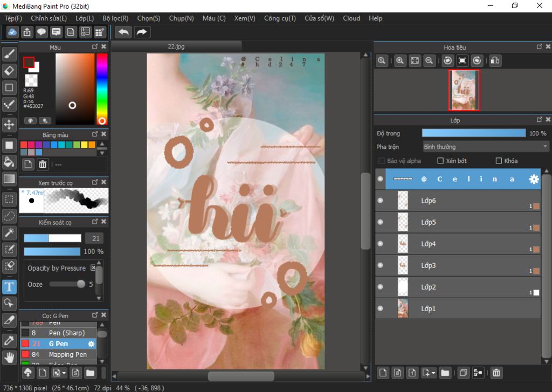The height and width of the screenshot is (392, 552).
Task: Enable the Khóa lock checkbox
Action: [499, 161]
